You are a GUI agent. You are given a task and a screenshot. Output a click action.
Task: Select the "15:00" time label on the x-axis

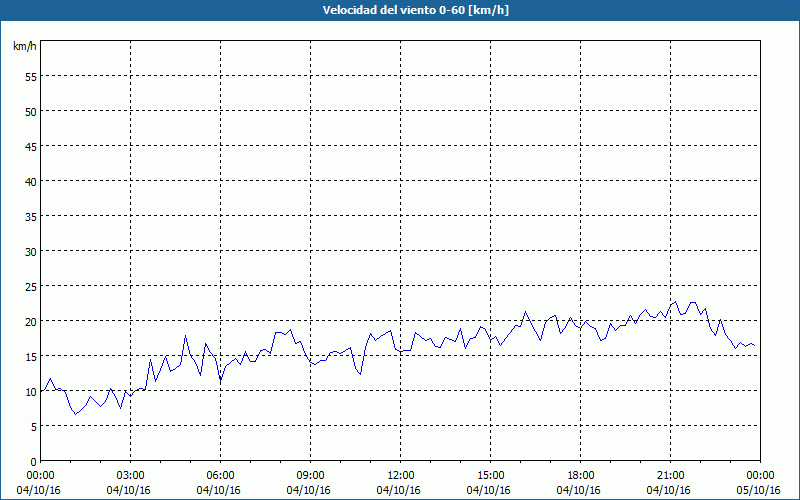point(491,476)
